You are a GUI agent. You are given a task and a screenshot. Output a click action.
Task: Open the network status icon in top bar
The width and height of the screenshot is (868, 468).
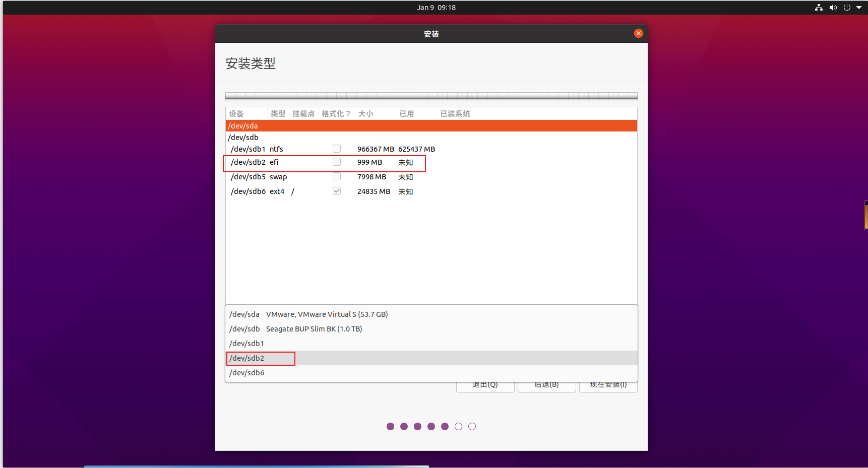click(x=819, y=8)
